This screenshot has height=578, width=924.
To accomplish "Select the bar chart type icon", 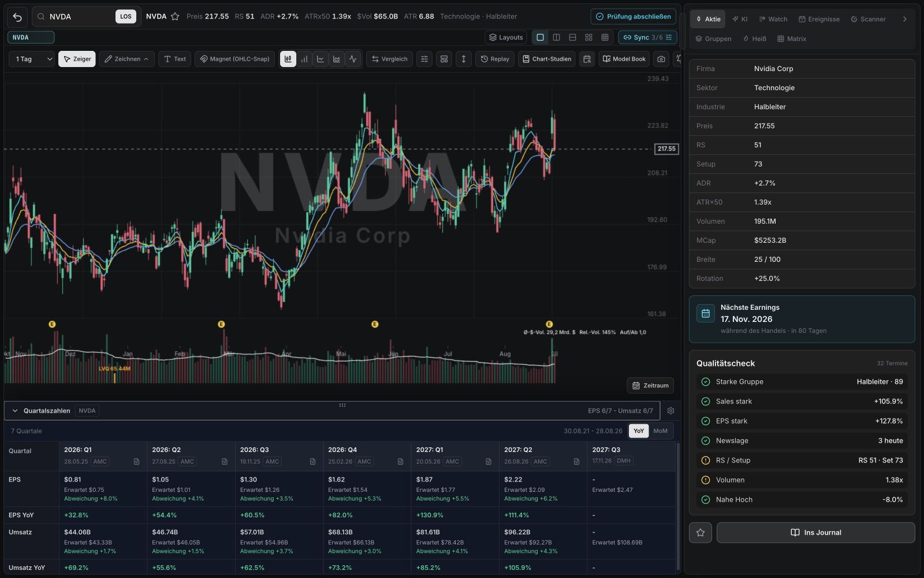I will 304,59.
